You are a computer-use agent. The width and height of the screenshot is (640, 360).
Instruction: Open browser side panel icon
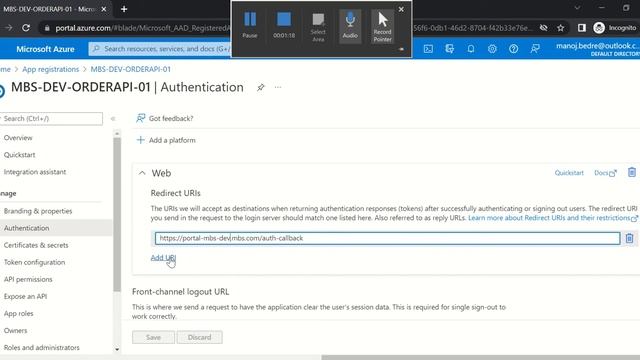coord(582,28)
